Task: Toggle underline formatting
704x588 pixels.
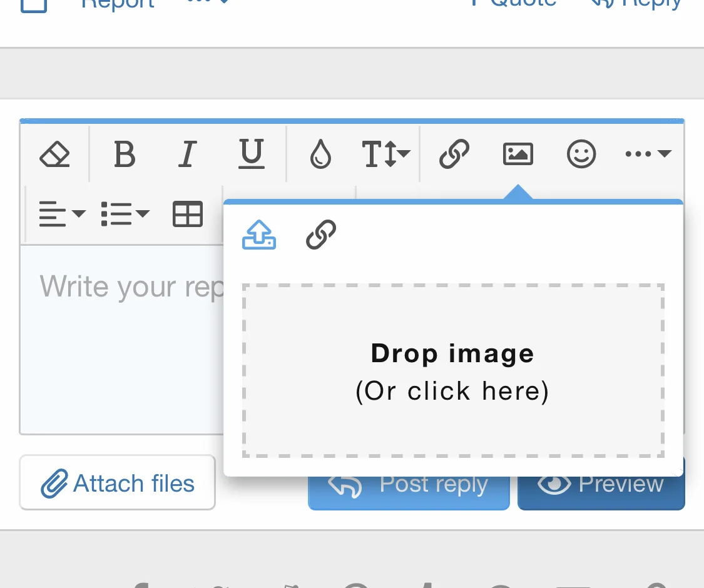Action: pyautogui.click(x=251, y=154)
